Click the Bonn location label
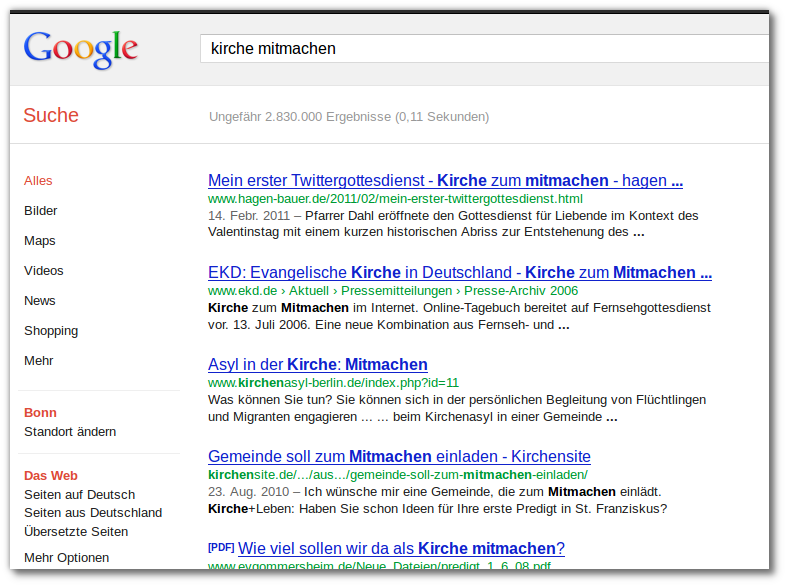 click(x=40, y=413)
